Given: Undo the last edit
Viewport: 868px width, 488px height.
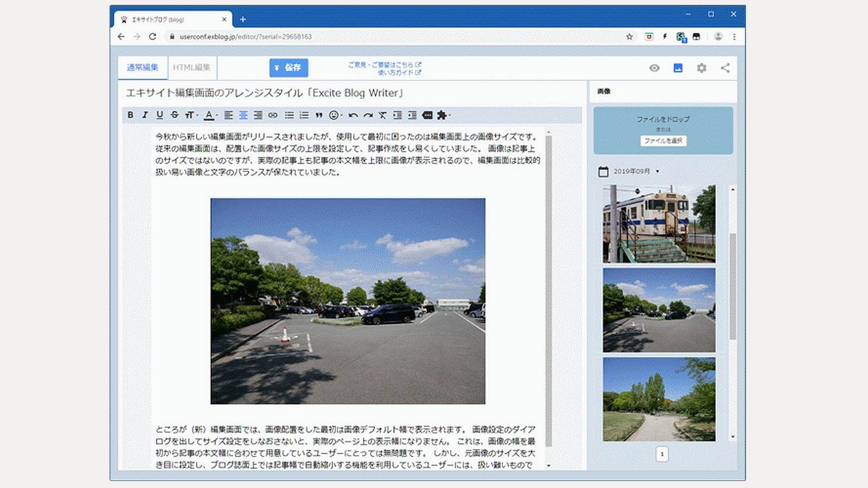Looking at the screenshot, I should pyautogui.click(x=353, y=115).
